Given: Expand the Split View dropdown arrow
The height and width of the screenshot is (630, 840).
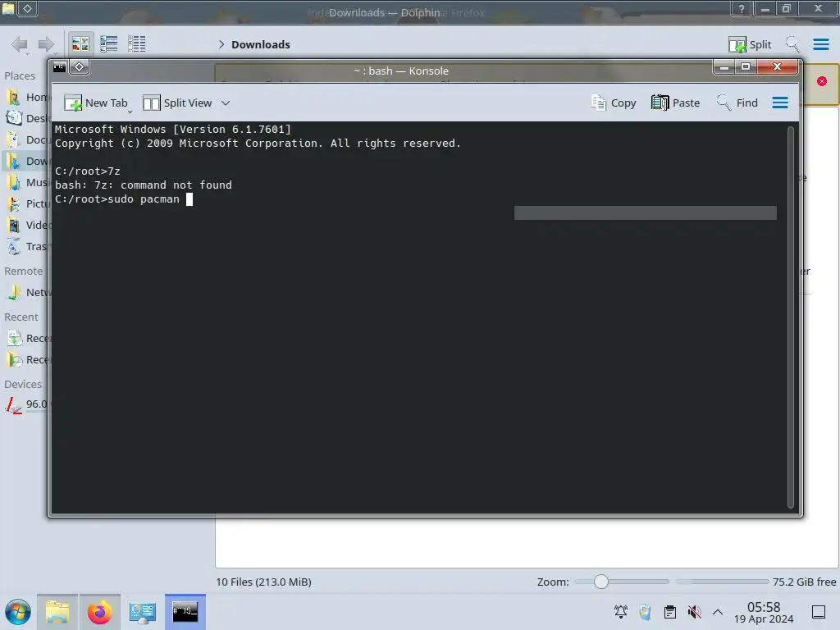Looking at the screenshot, I should point(226,103).
